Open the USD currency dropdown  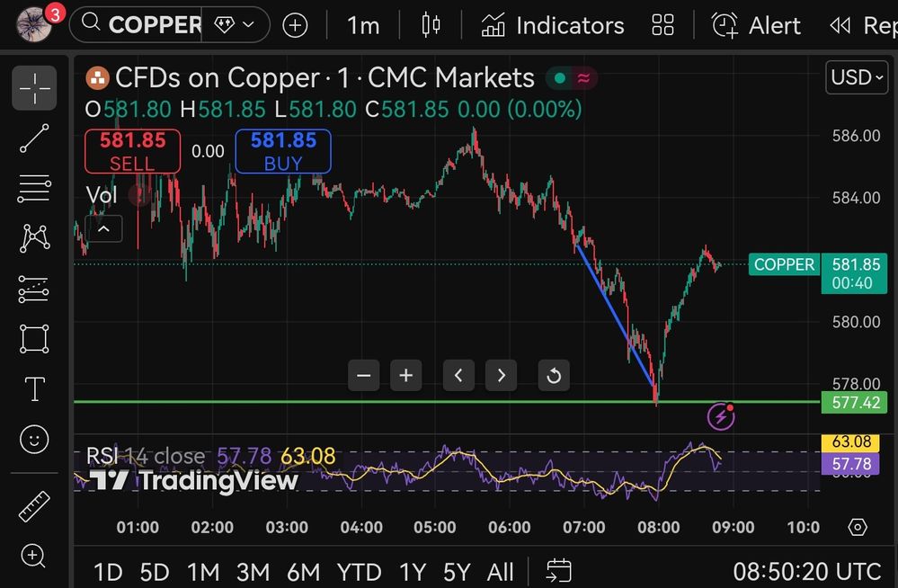coord(857,77)
